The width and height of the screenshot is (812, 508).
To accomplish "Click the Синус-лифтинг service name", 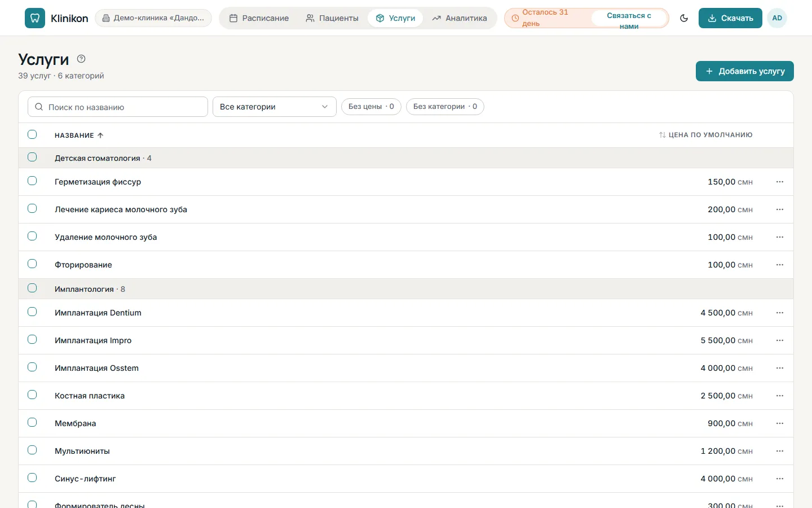I will point(85,479).
